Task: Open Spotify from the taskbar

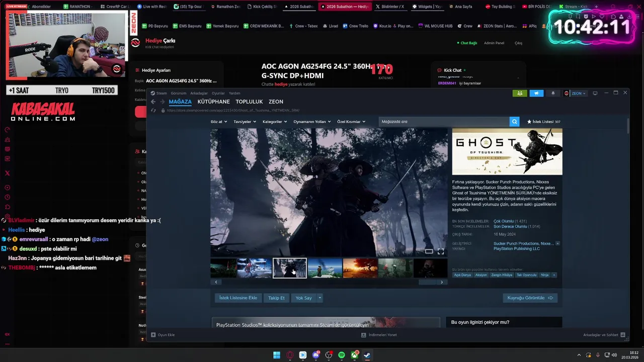Action: [x=342, y=355]
